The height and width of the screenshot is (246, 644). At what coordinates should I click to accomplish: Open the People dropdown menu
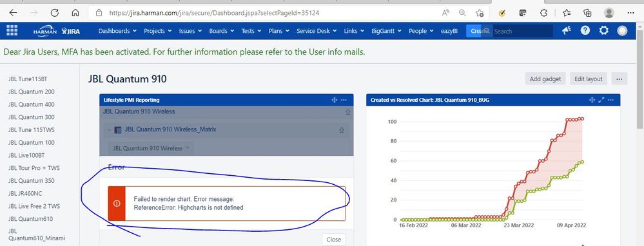421,31
